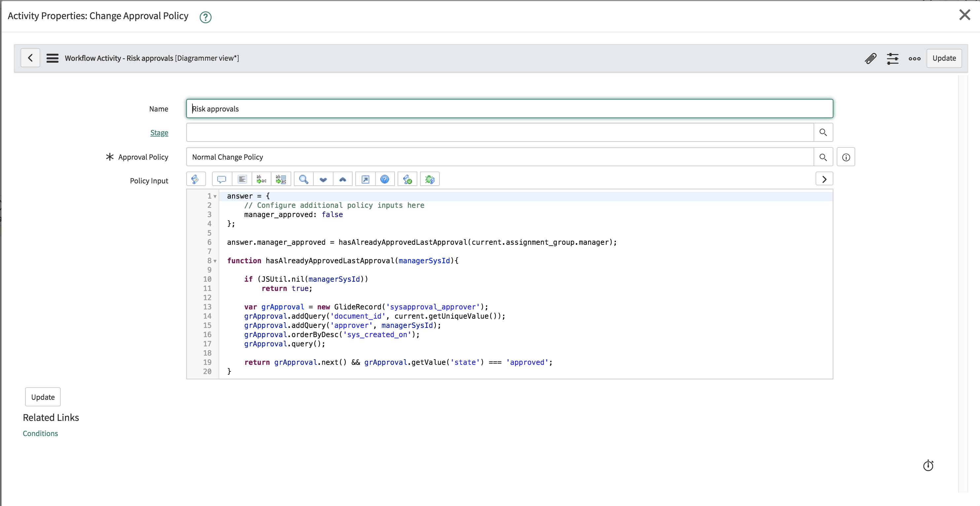Image resolution: width=980 pixels, height=506 pixels.
Task: Toggle the full screen script editor
Action: coord(365,179)
